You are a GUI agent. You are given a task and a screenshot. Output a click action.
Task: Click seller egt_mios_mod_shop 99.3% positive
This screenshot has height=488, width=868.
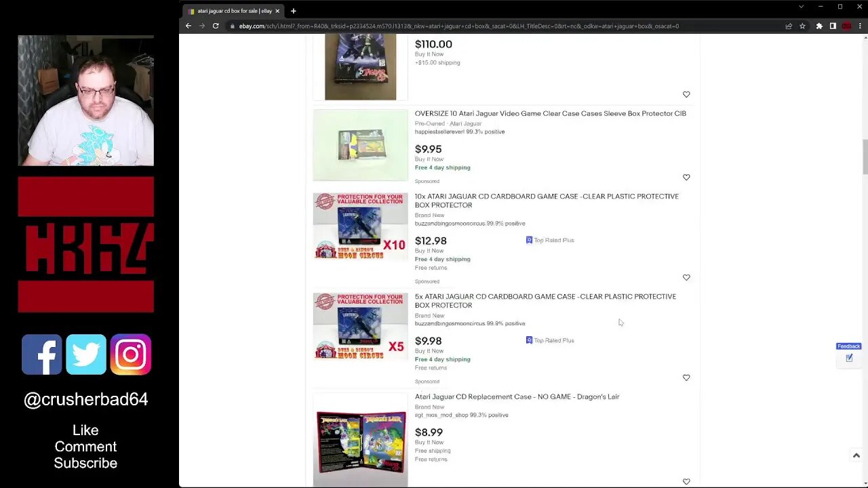tap(461, 415)
